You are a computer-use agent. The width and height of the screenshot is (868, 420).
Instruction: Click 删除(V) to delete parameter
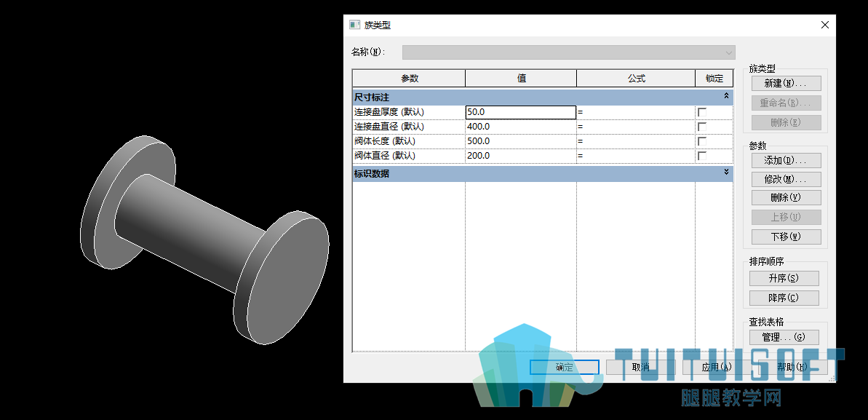coord(786,198)
